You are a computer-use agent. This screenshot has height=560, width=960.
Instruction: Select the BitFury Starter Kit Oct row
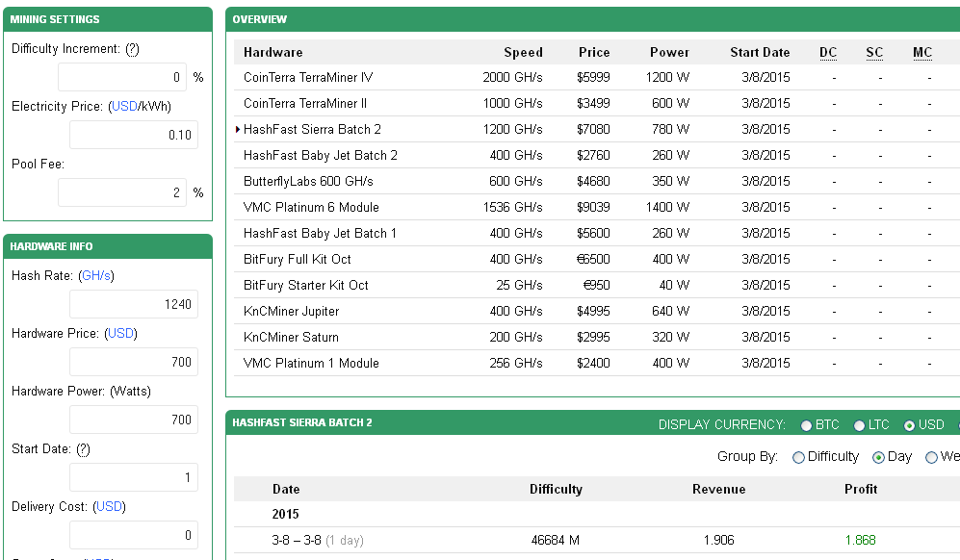[x=597, y=286]
